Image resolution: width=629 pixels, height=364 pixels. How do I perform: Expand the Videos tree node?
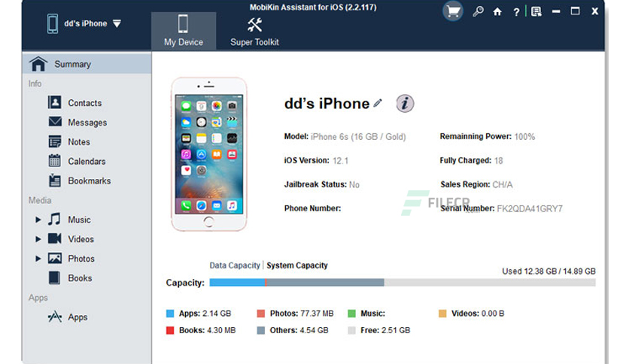38,239
